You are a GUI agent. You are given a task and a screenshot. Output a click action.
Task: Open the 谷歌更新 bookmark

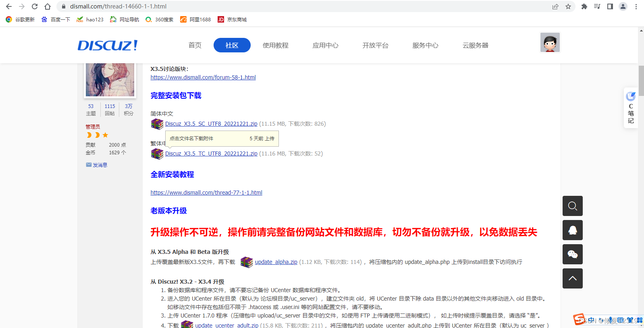(x=20, y=19)
